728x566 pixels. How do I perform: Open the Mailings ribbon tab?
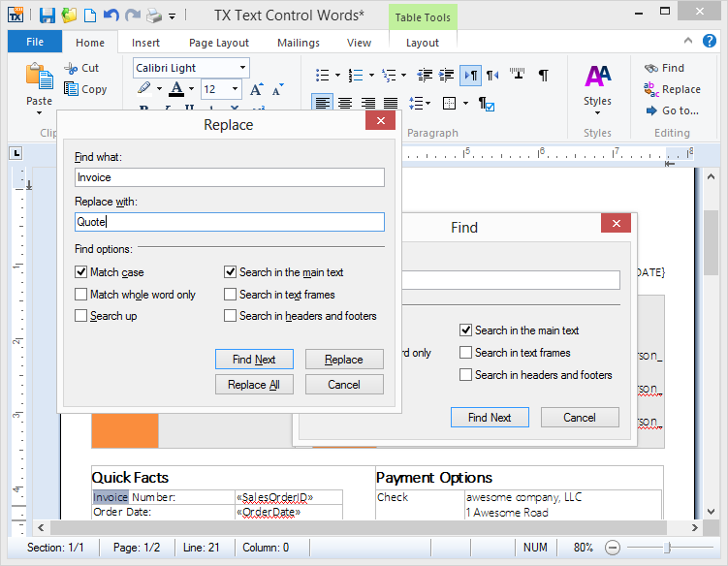pyautogui.click(x=298, y=43)
